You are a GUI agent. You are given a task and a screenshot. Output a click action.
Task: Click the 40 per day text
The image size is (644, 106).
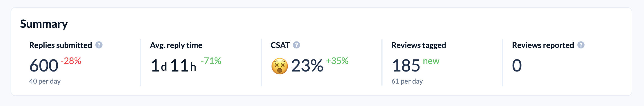tap(45, 81)
